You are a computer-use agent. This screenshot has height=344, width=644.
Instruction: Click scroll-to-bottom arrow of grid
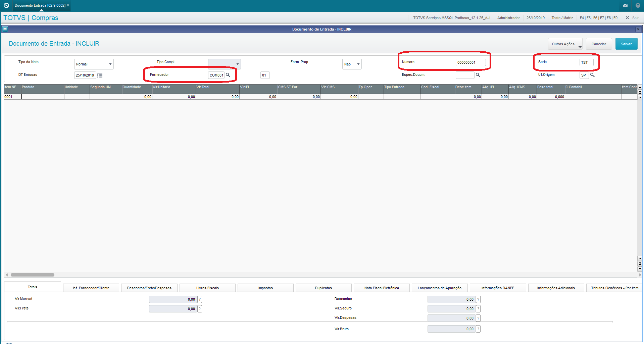tap(640, 269)
